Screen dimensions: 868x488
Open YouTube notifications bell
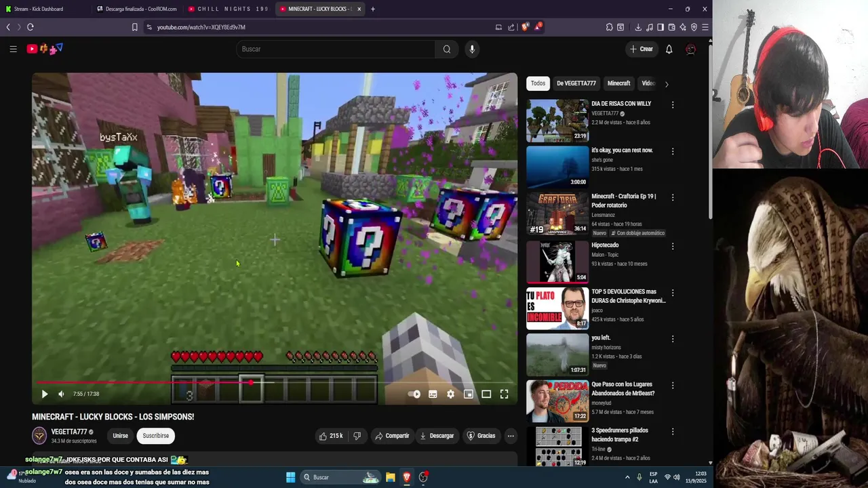[669, 49]
